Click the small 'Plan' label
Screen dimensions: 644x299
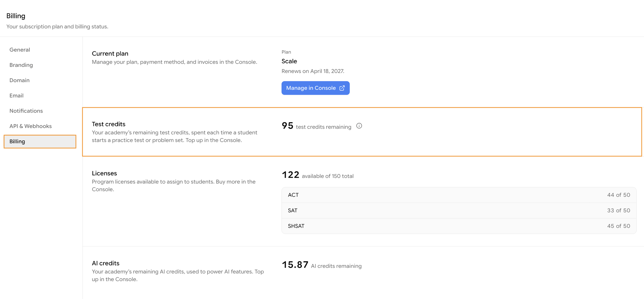tap(286, 52)
